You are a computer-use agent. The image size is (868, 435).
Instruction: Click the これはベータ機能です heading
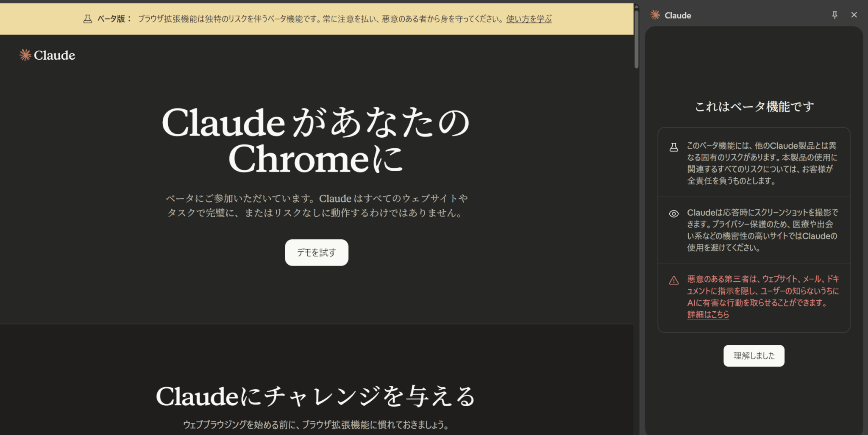(754, 107)
